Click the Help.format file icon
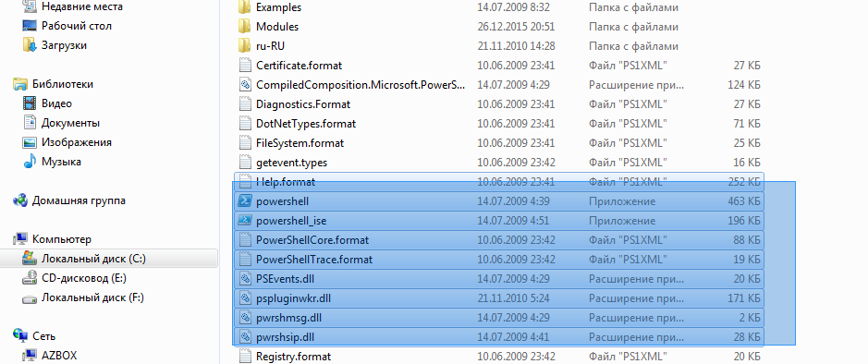This screenshot has height=364, width=868. (245, 181)
